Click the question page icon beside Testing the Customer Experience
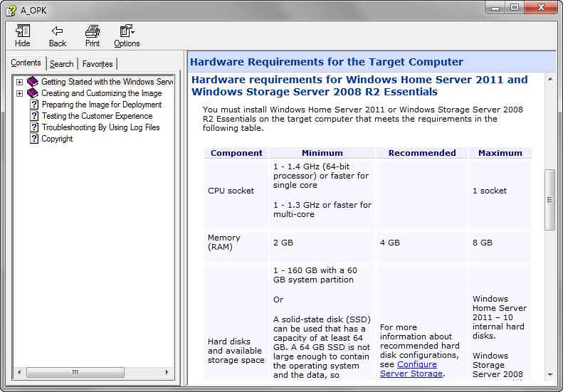The image size is (563, 392). [x=34, y=116]
